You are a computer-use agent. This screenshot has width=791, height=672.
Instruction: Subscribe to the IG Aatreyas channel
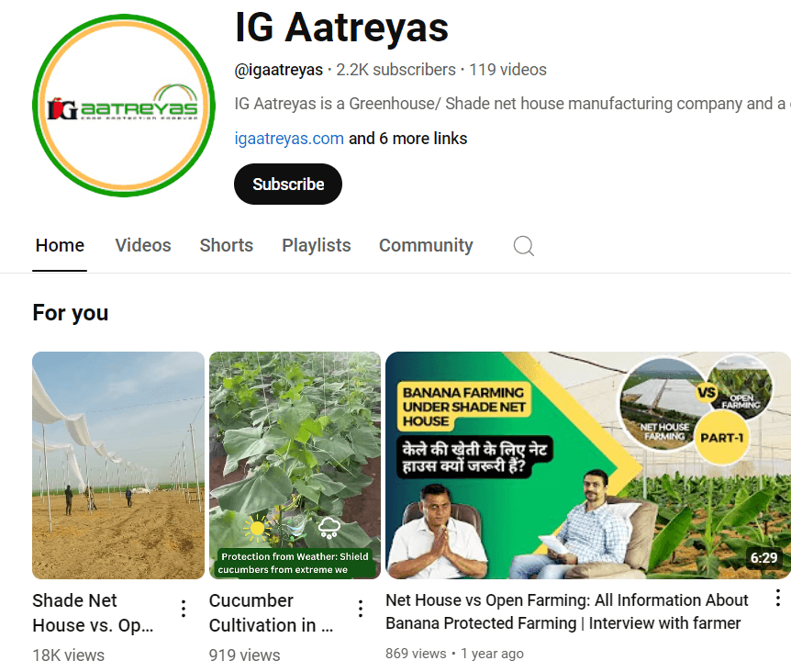(288, 185)
